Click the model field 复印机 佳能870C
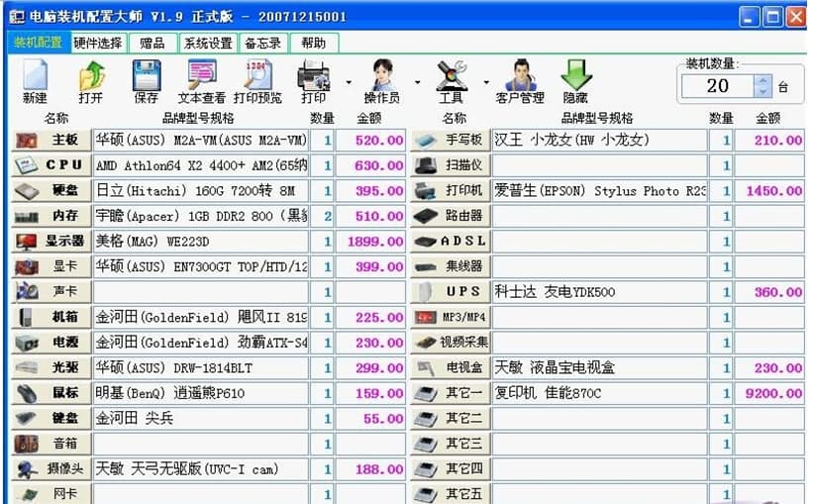Image resolution: width=815 pixels, height=504 pixels. tap(599, 393)
